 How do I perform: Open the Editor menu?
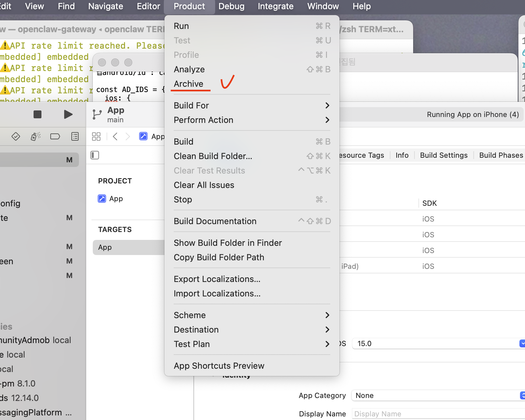[x=149, y=6]
